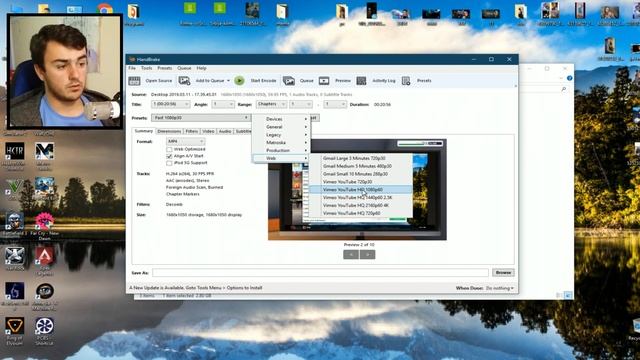Expand the General preset submenu
The height and width of the screenshot is (360, 640).
pos(282,127)
